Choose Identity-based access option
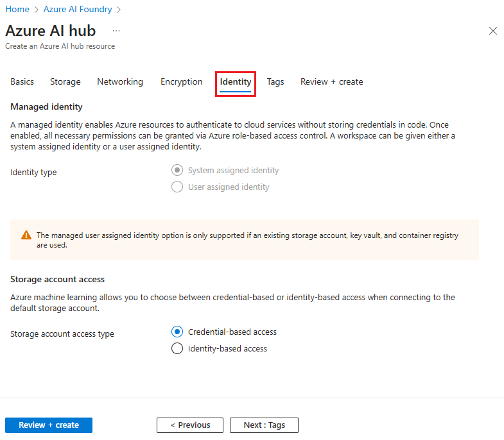Viewport: 504px width, 440px height. [177, 348]
